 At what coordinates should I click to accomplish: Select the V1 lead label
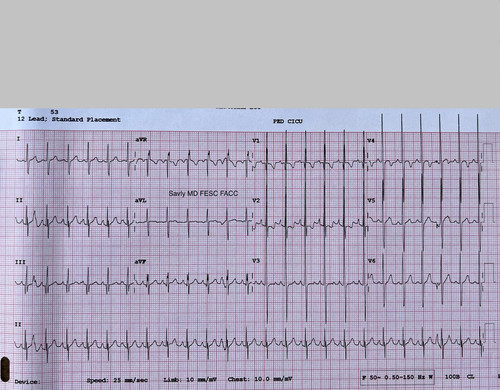coord(256,141)
